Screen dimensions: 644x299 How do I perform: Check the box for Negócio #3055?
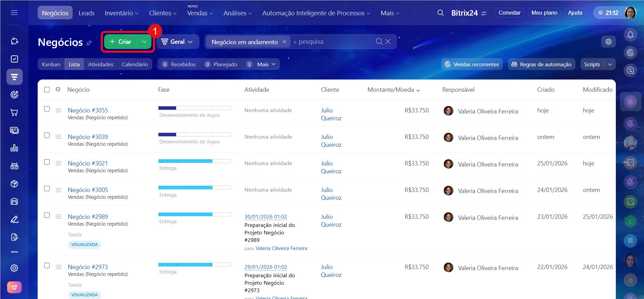(47, 109)
